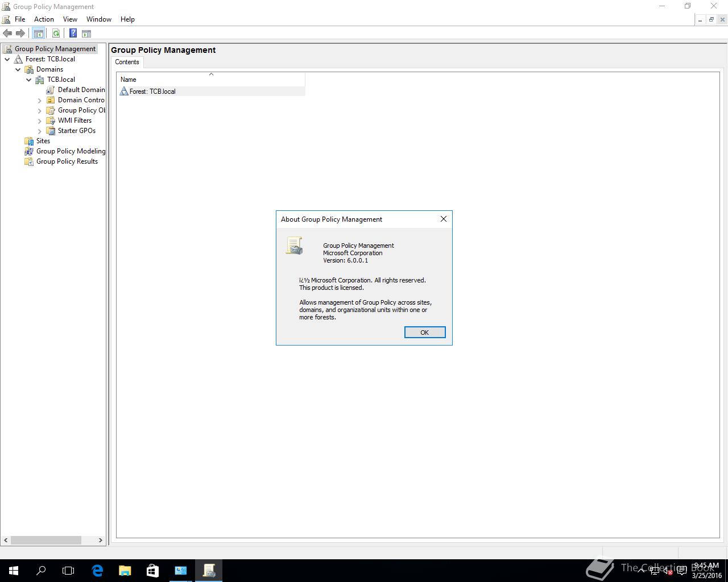Click the network tray icon
This screenshot has width=728, height=582.
655,571
